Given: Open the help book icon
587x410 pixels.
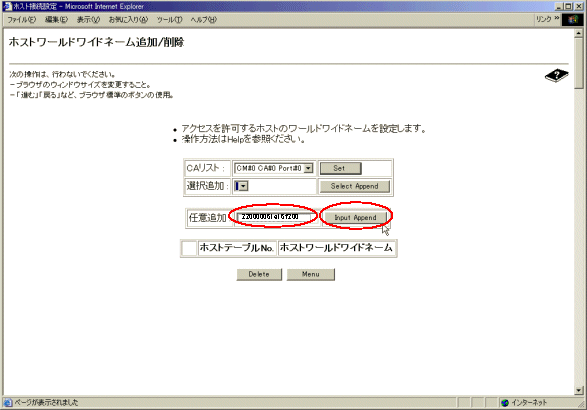Looking at the screenshot, I should tap(556, 75).
